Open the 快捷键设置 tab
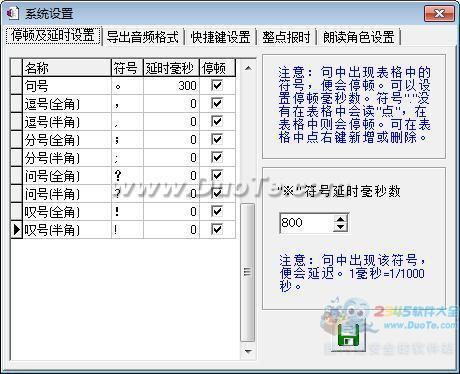Image resolution: width=460 pixels, height=374 pixels. [220, 37]
